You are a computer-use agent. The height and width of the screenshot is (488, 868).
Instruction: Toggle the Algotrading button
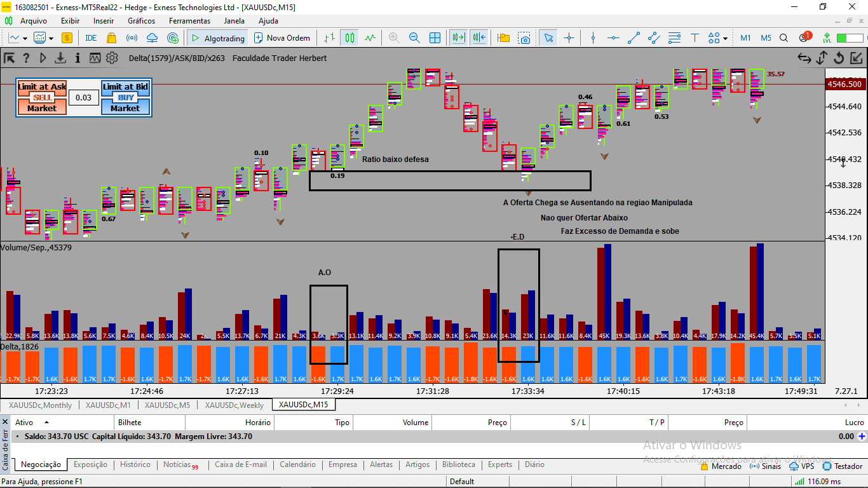coord(217,38)
